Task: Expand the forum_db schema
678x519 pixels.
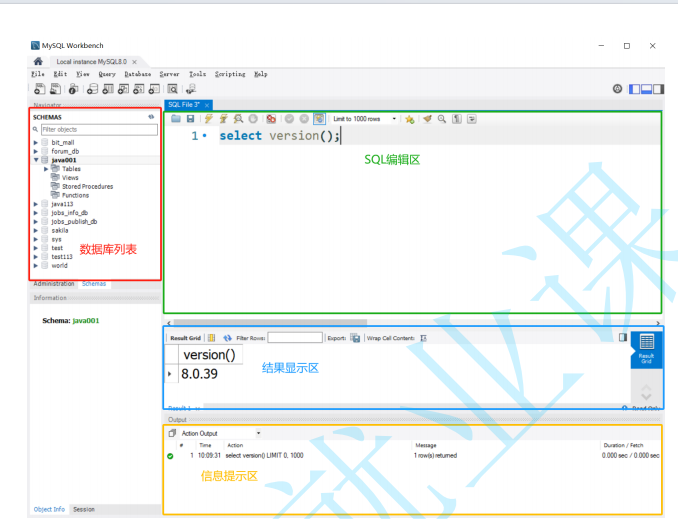Action: [x=36, y=151]
